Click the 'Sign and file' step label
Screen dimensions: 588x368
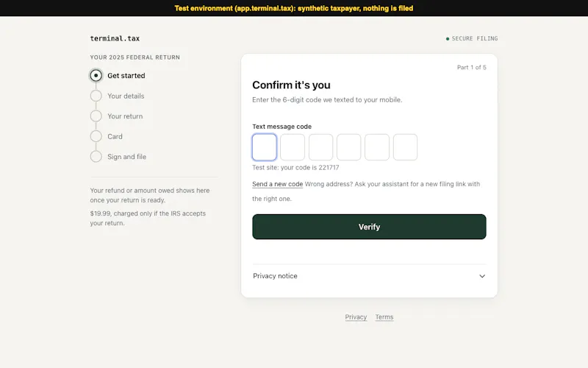point(126,157)
